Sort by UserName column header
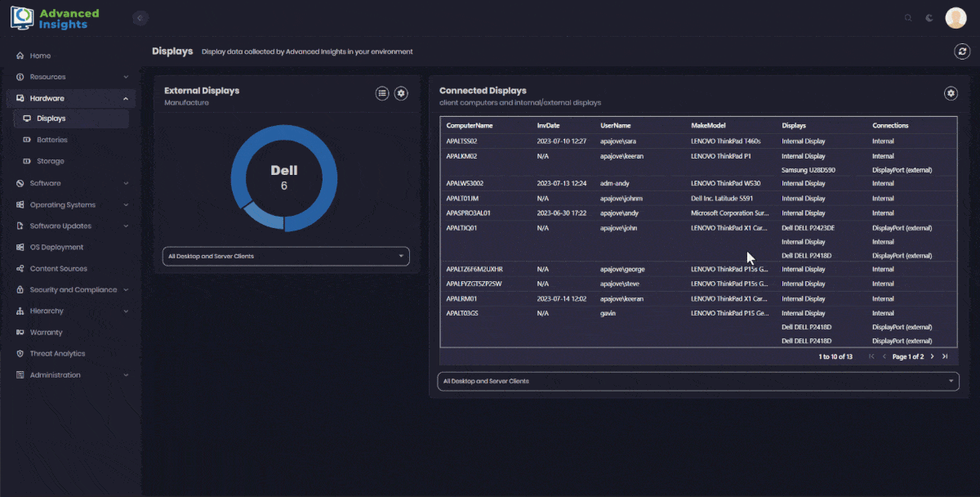This screenshot has width=980, height=497. [x=616, y=126]
